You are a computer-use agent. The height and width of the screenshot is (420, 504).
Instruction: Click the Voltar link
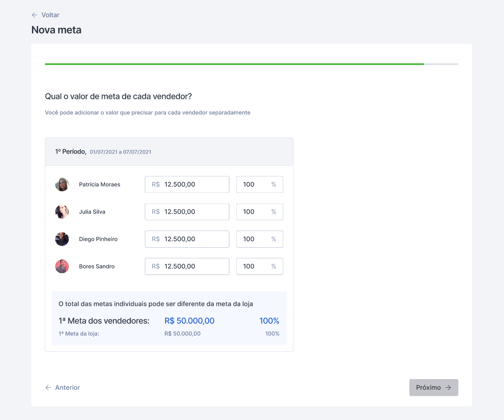coord(50,15)
